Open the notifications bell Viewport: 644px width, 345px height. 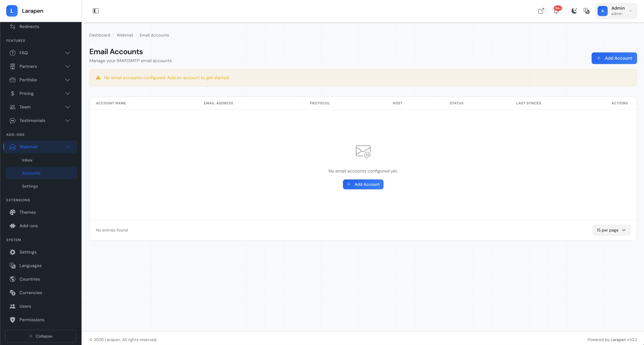click(556, 11)
